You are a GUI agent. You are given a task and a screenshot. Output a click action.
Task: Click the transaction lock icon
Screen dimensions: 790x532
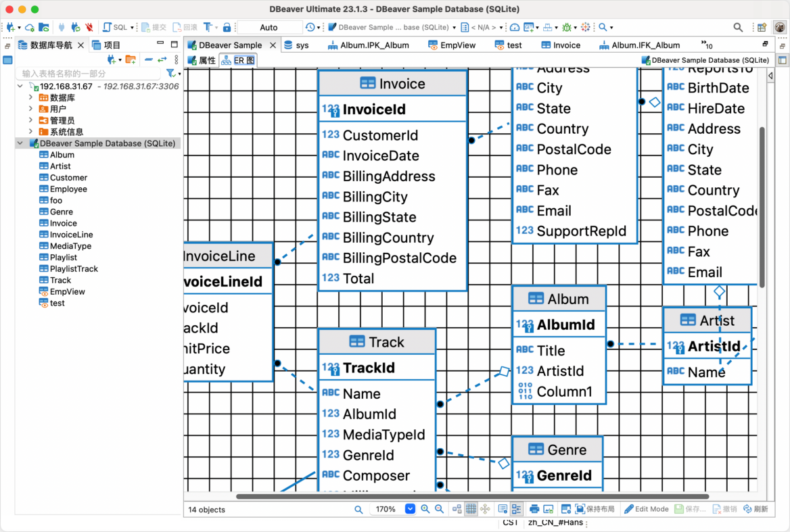pos(227,27)
